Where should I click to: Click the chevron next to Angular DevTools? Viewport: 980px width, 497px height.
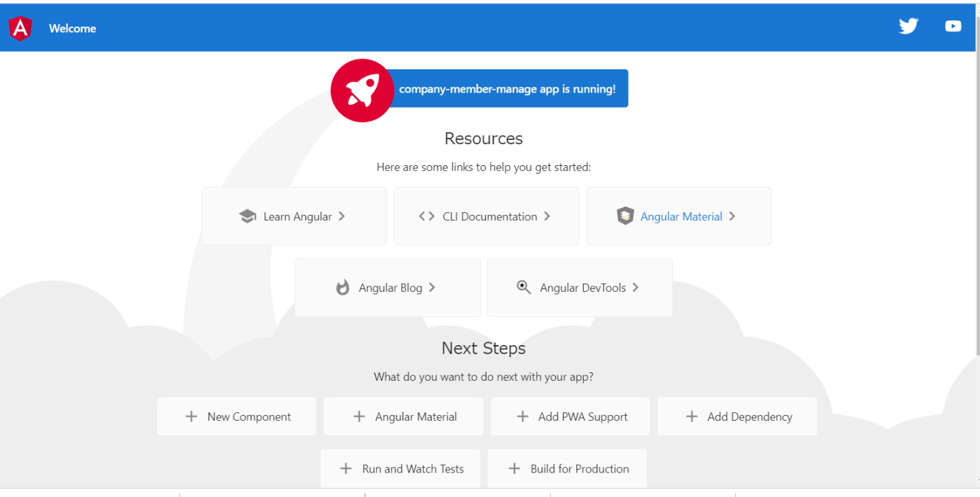coord(635,287)
